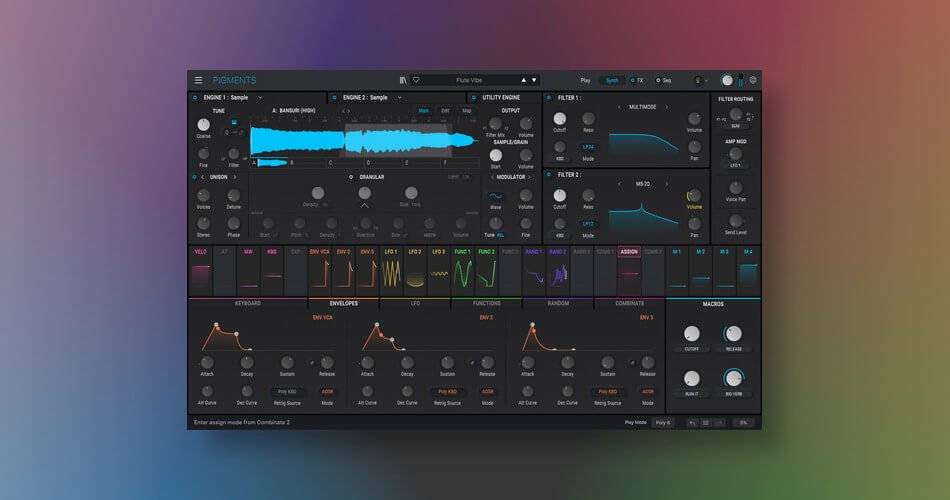Open the hamburger main menu

tap(198, 80)
